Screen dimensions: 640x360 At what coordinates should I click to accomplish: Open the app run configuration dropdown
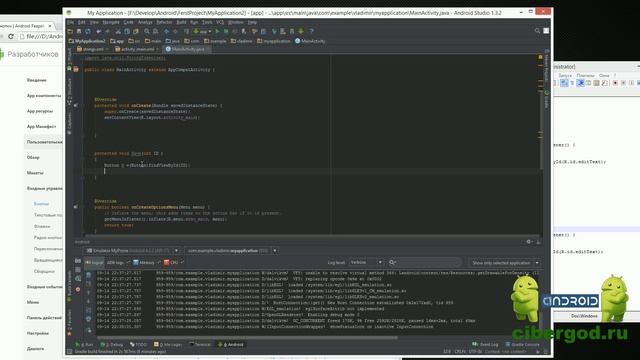202,31
